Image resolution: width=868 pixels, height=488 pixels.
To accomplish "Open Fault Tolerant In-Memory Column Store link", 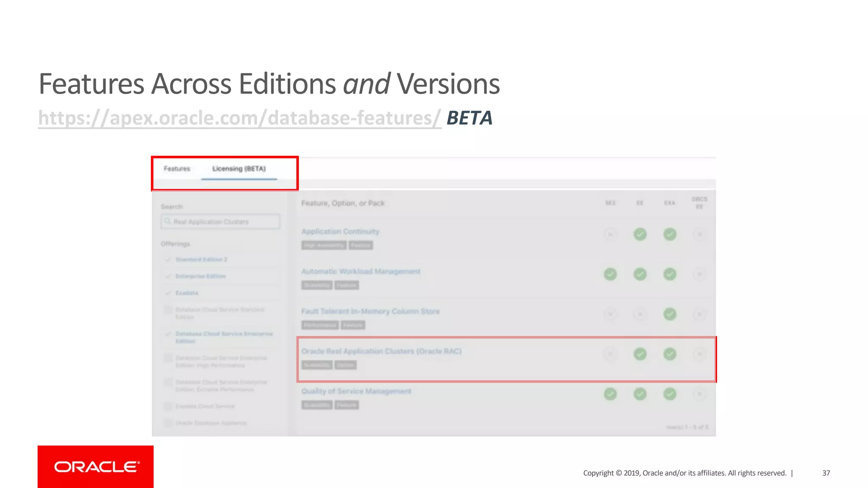I will tap(370, 311).
